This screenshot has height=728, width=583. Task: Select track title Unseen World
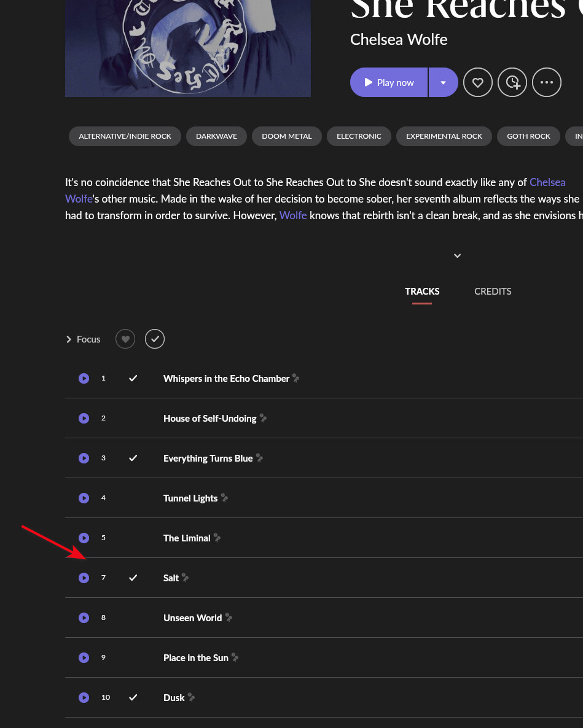pyautogui.click(x=193, y=618)
